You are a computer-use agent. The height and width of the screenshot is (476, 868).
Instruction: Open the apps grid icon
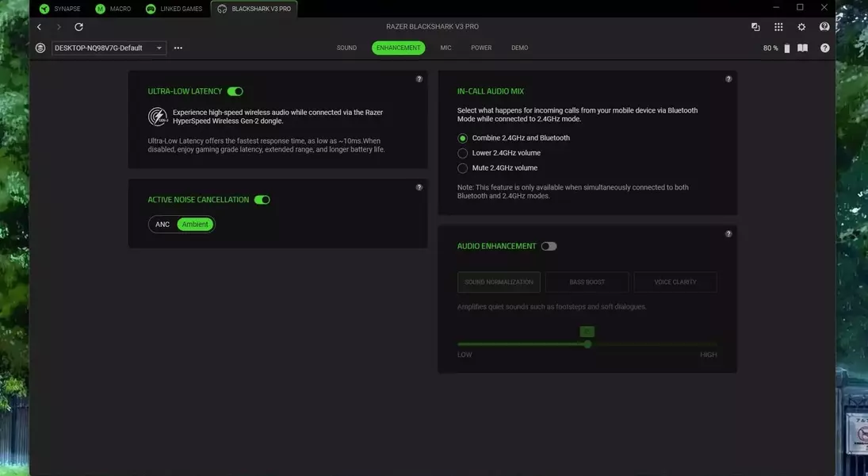coord(778,27)
